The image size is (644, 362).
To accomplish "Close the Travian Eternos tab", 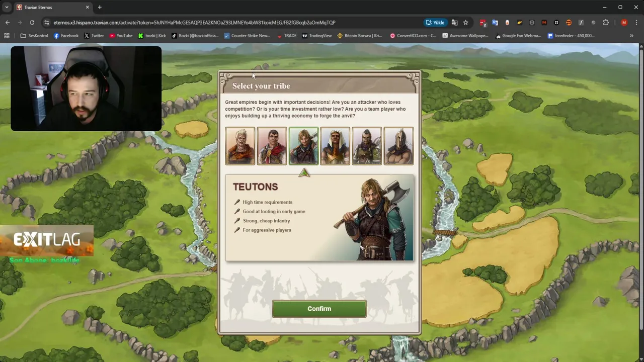I will coord(87,7).
